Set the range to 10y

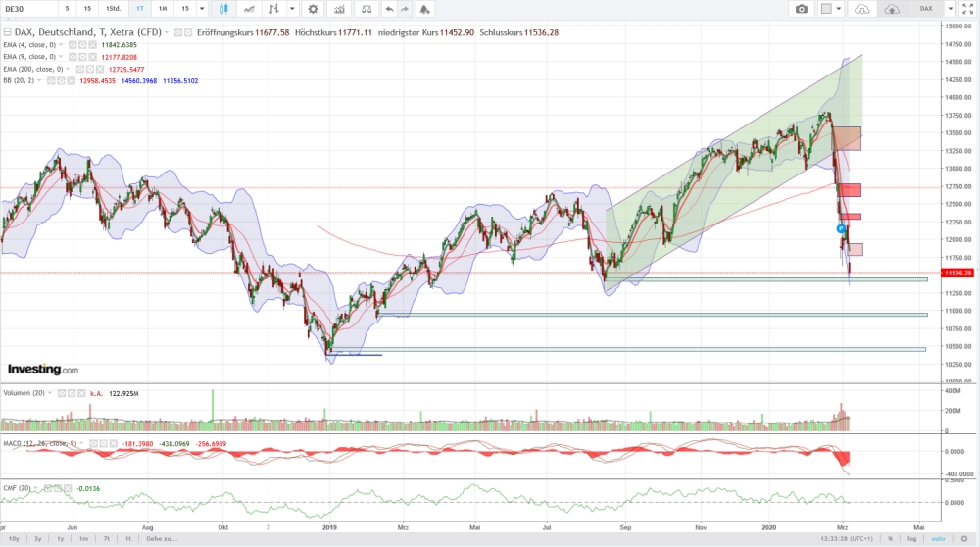pos(13,538)
